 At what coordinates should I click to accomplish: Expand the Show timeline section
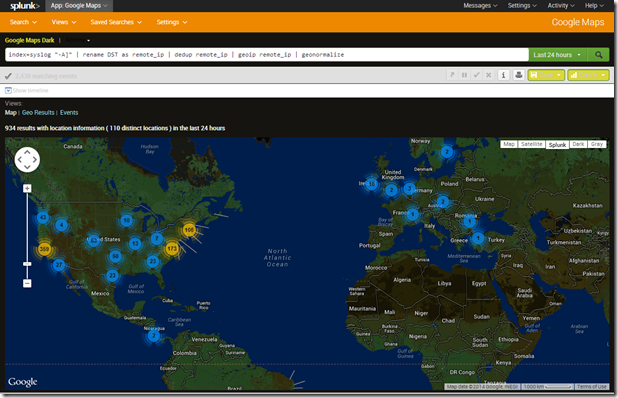point(27,91)
